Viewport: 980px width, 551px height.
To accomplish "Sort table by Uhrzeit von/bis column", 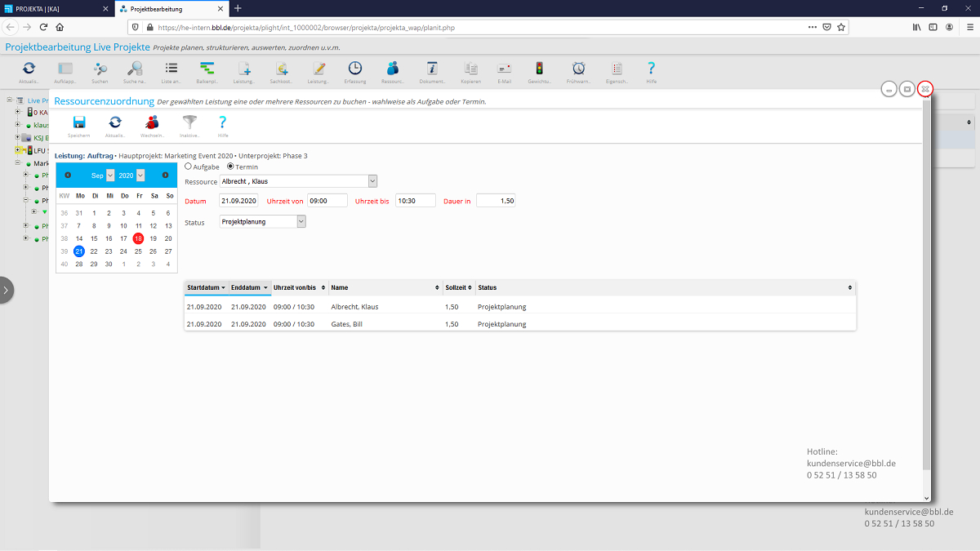I will (300, 287).
